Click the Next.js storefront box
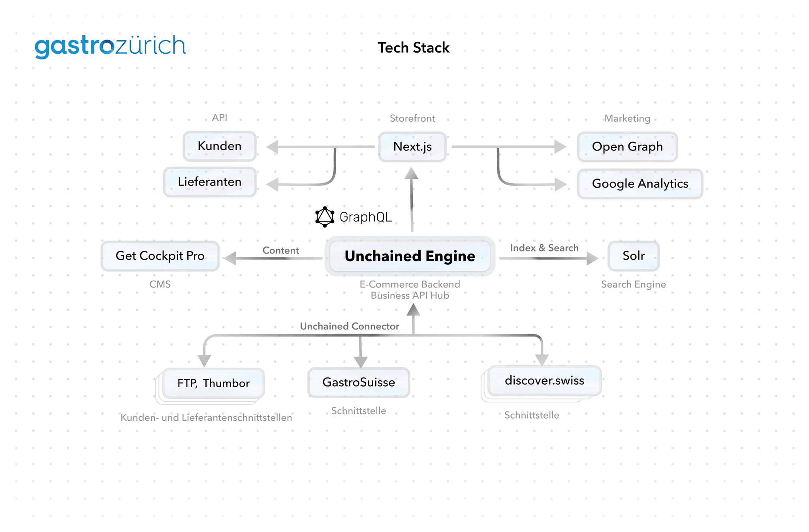 point(412,147)
